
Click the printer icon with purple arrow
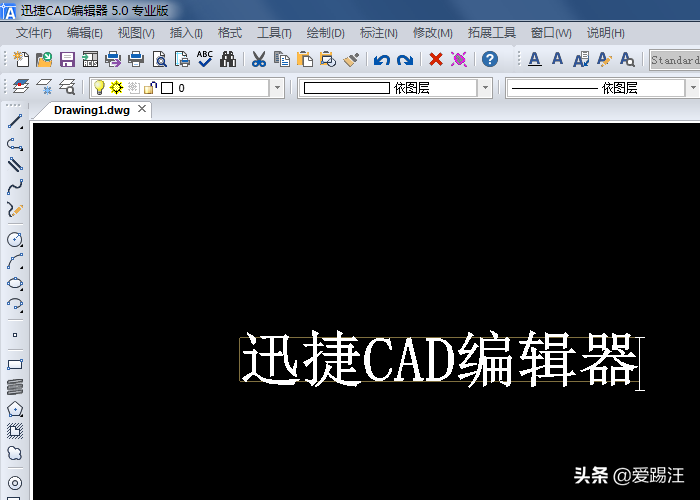tap(113, 59)
